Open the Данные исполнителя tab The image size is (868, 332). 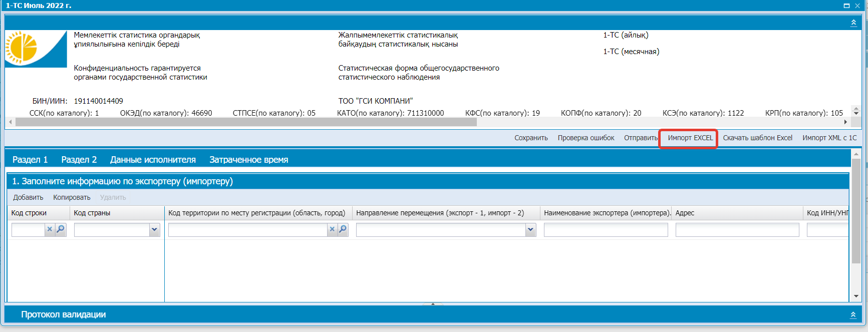click(153, 160)
